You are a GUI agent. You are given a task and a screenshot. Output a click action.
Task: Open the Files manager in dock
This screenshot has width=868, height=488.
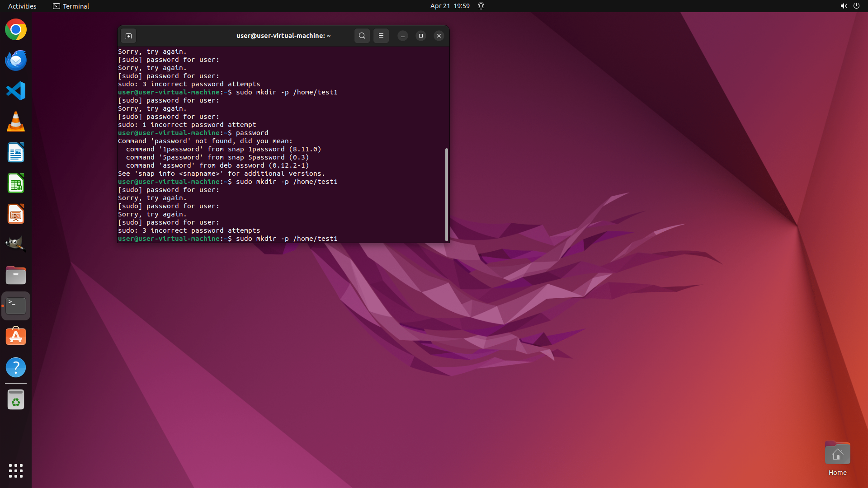(16, 275)
